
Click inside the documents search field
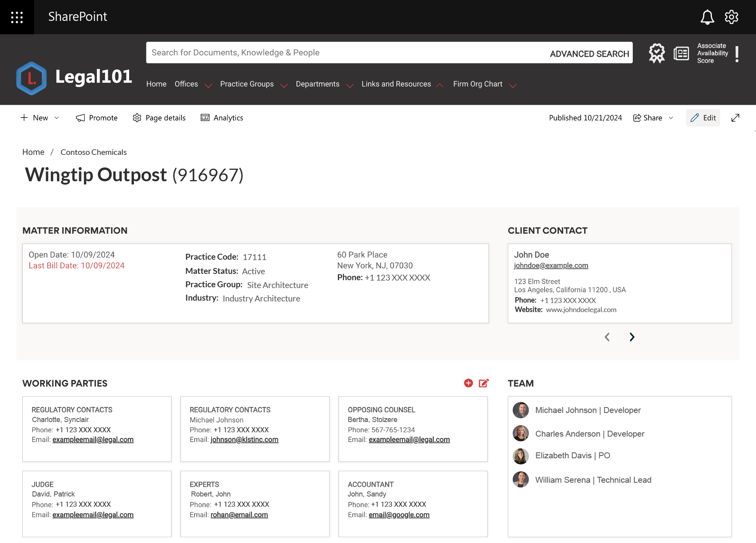click(x=346, y=52)
